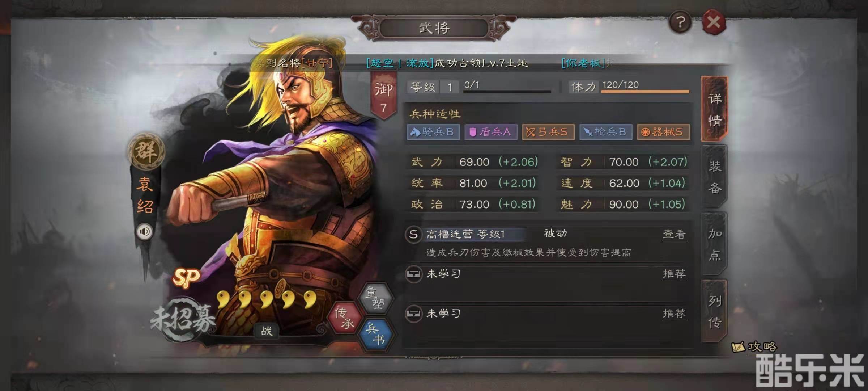
Task: Play Yuan Shao voice speaker icon
Action: (145, 231)
